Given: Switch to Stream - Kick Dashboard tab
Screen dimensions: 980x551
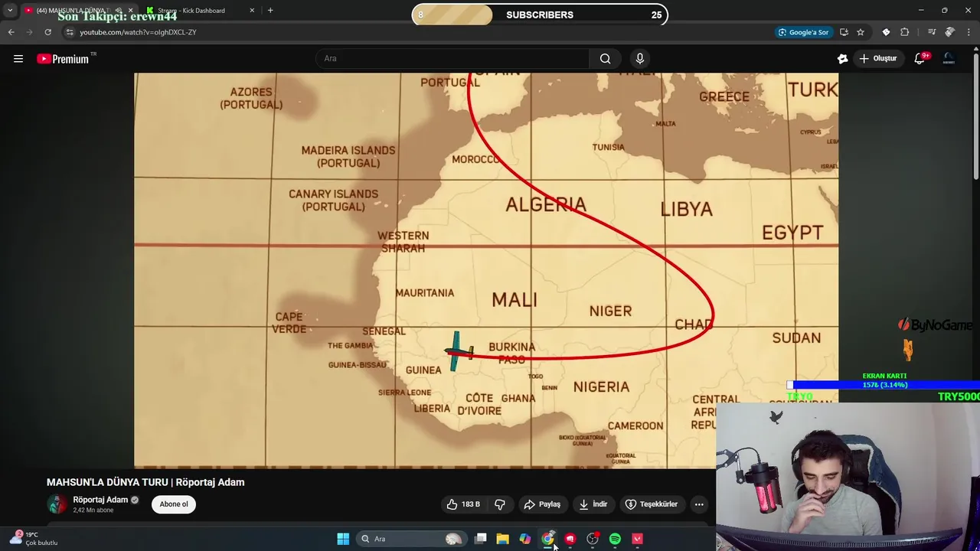Looking at the screenshot, I should [201, 11].
